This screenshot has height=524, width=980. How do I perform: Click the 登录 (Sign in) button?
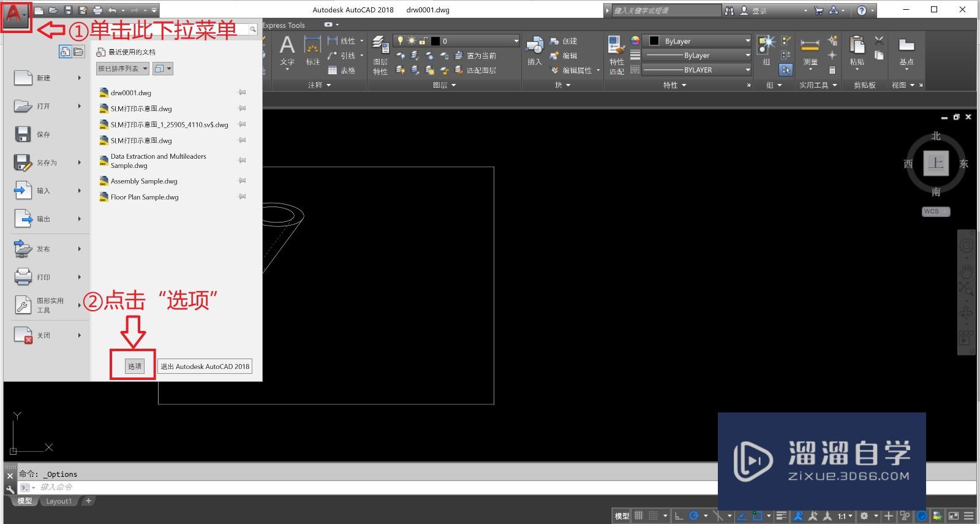pyautogui.click(x=754, y=10)
